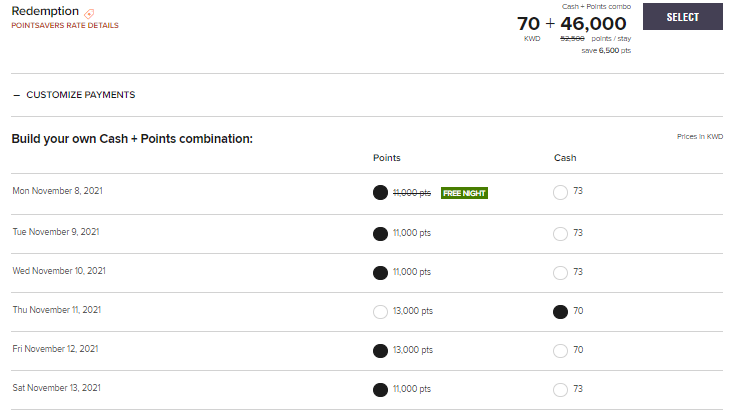Select cash 73 for Mon November 8
Viewport: 732px width, 416px height.
(560, 193)
